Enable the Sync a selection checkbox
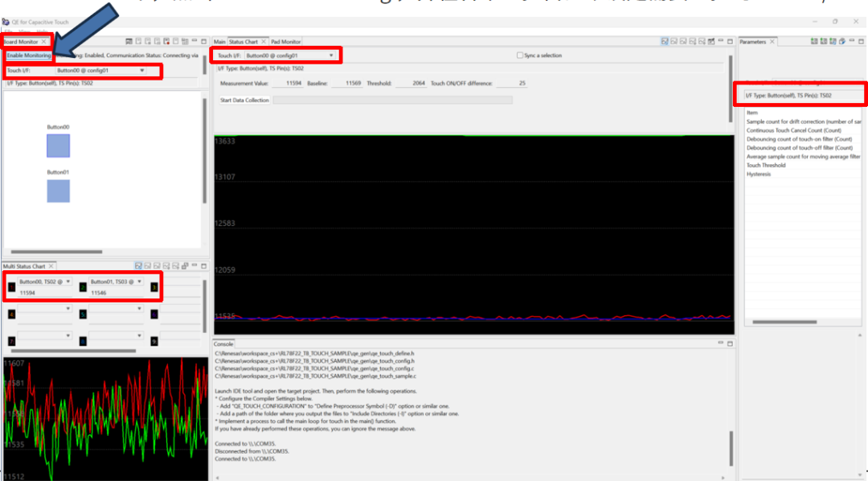The height and width of the screenshot is (481, 868). pyautogui.click(x=520, y=55)
